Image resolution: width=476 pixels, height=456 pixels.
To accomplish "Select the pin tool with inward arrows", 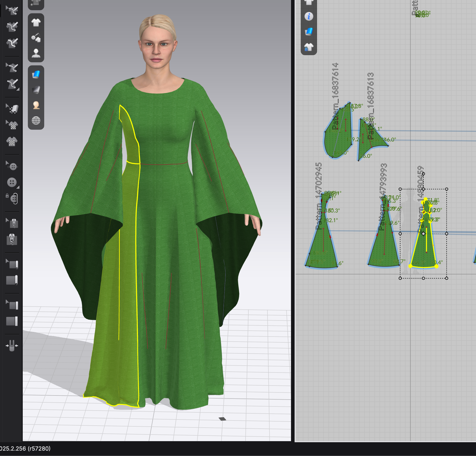I will point(12,345).
